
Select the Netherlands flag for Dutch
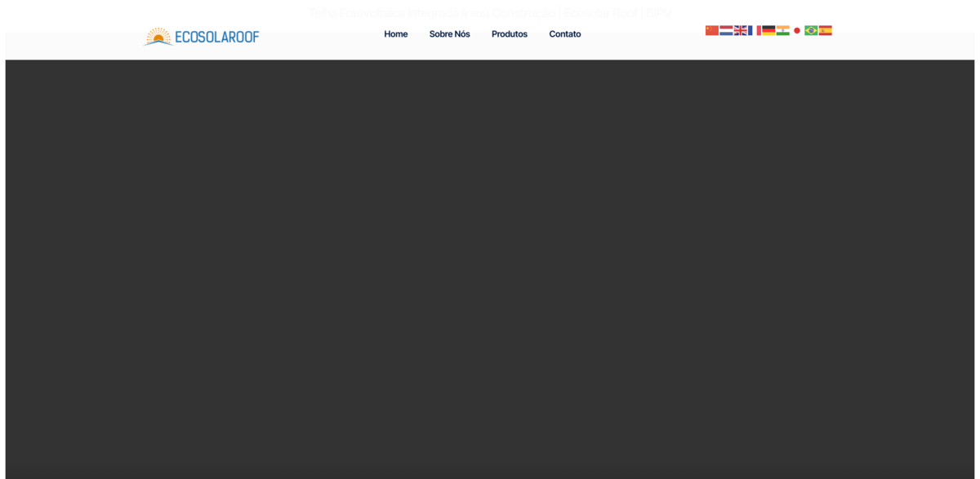click(726, 30)
